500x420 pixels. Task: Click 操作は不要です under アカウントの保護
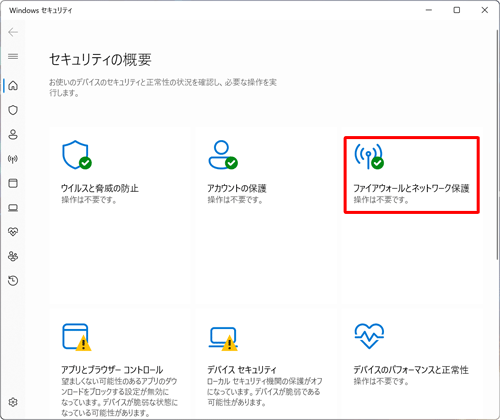click(x=235, y=200)
